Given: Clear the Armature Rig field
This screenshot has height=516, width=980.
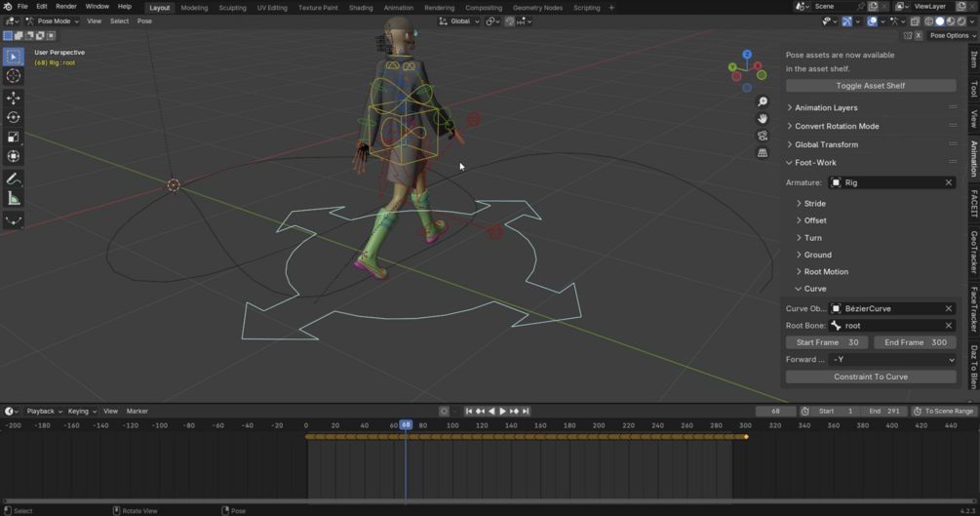Looking at the screenshot, I should coord(948,182).
